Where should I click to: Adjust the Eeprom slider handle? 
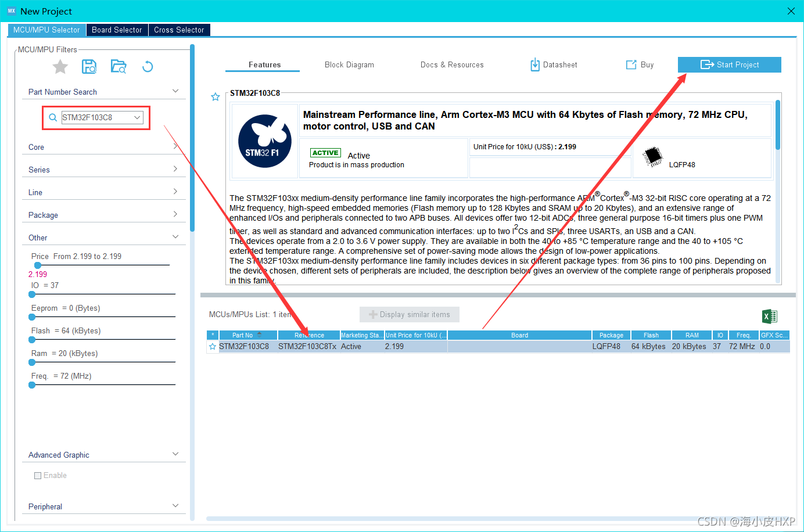tap(32, 317)
